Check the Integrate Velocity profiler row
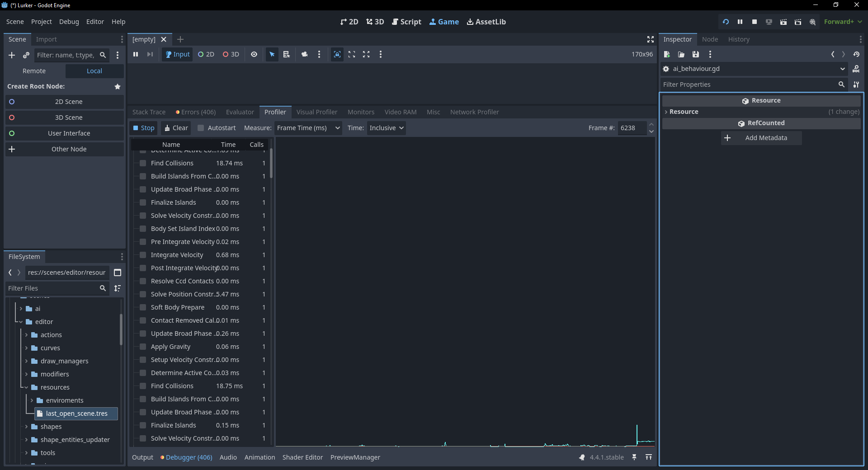Image resolution: width=868 pixels, height=470 pixels. [143, 255]
